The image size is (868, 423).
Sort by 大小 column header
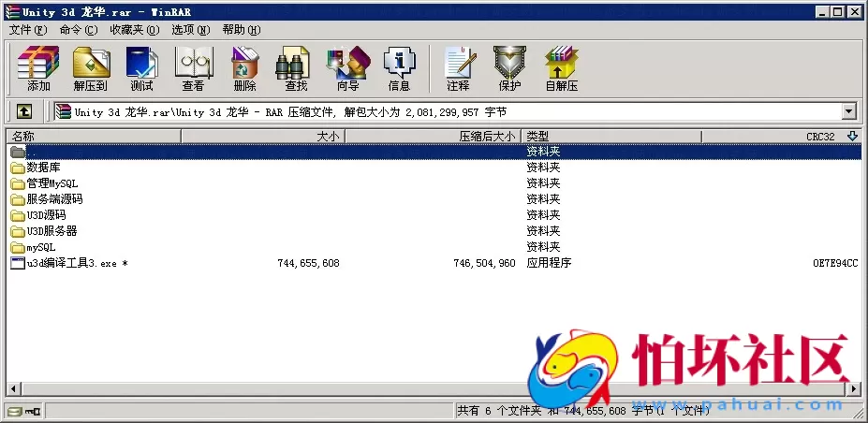point(263,136)
